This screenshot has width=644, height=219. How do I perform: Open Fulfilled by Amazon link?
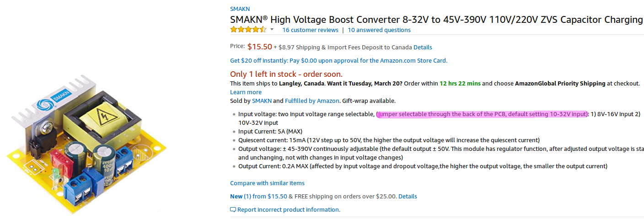pyautogui.click(x=312, y=101)
